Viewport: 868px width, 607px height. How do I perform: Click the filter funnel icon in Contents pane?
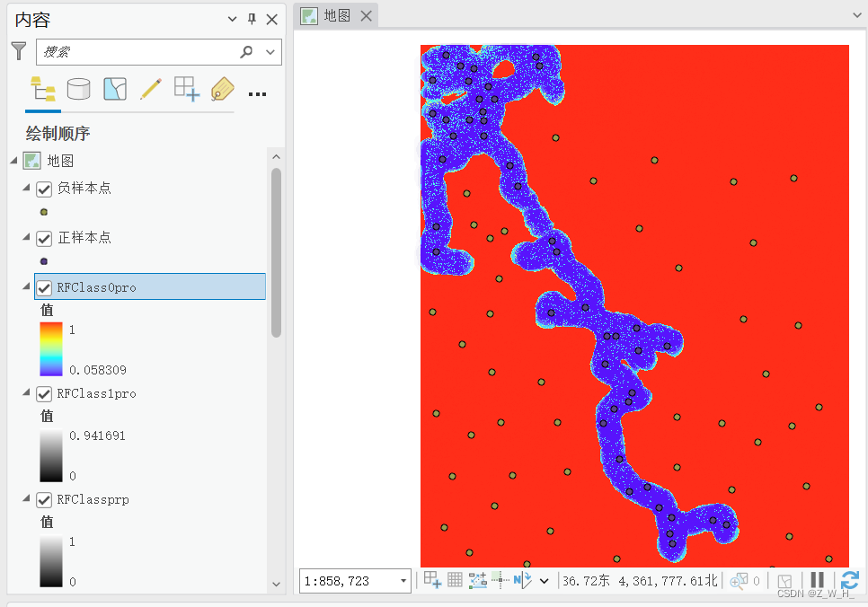(19, 51)
